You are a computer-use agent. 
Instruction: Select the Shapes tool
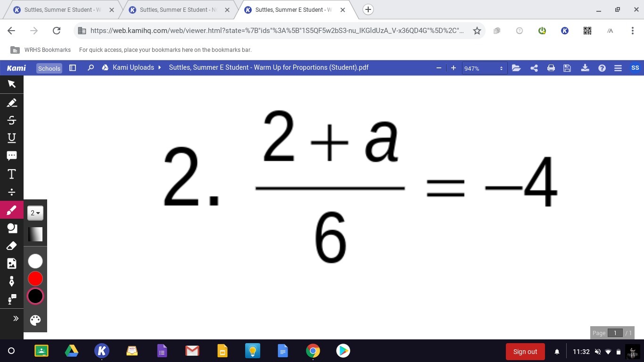click(x=12, y=228)
